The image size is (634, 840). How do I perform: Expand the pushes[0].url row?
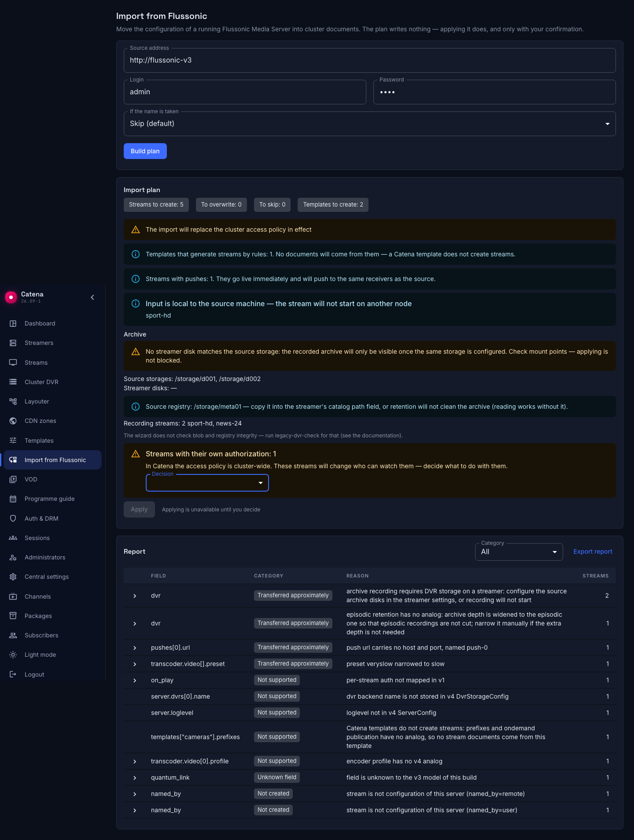135,648
